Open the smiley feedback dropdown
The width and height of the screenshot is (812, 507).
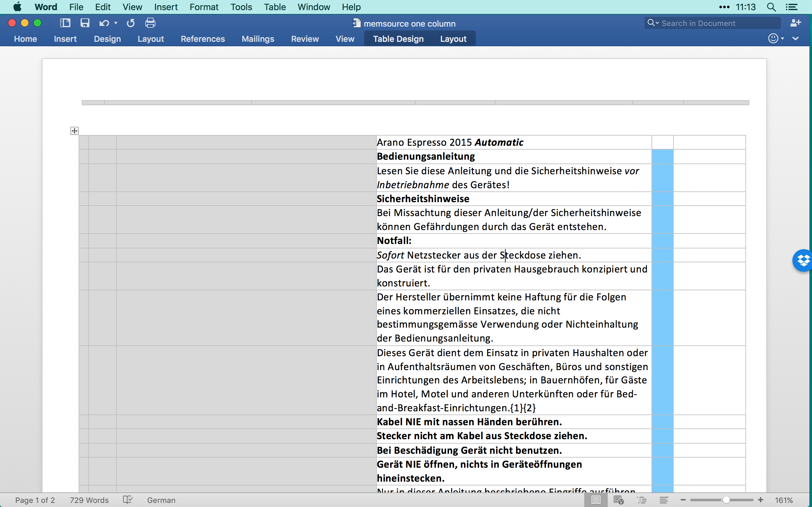pyautogui.click(x=776, y=39)
